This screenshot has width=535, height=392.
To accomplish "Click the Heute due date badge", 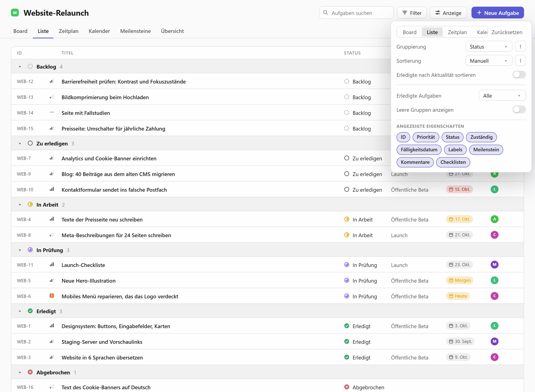I will click(x=458, y=296).
